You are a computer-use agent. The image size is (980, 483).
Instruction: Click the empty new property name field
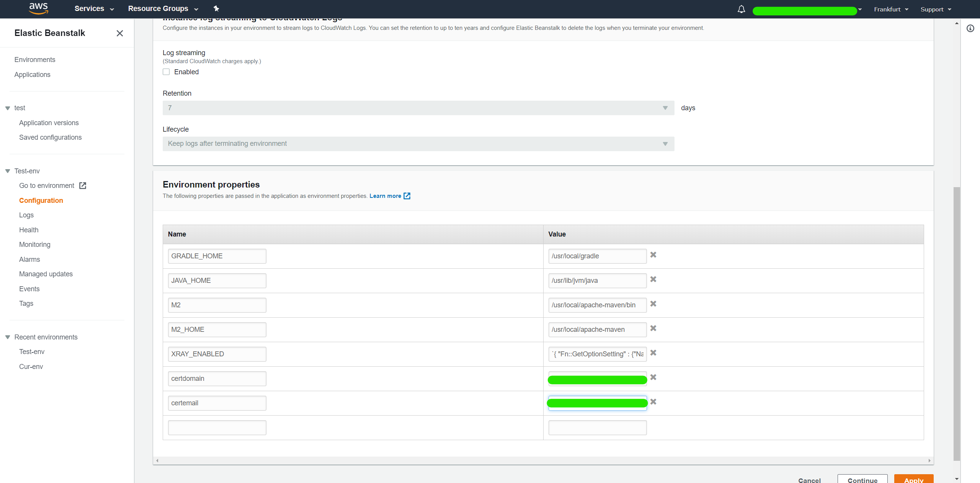coord(217,428)
